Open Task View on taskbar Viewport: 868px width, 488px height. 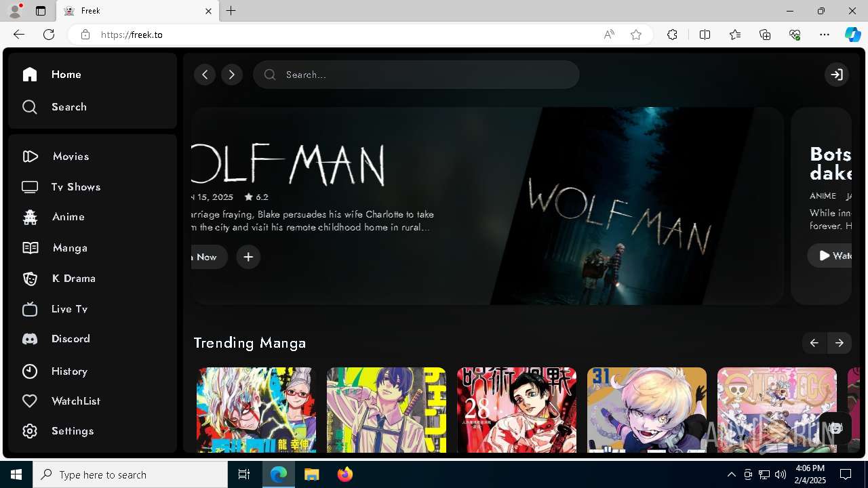244,474
